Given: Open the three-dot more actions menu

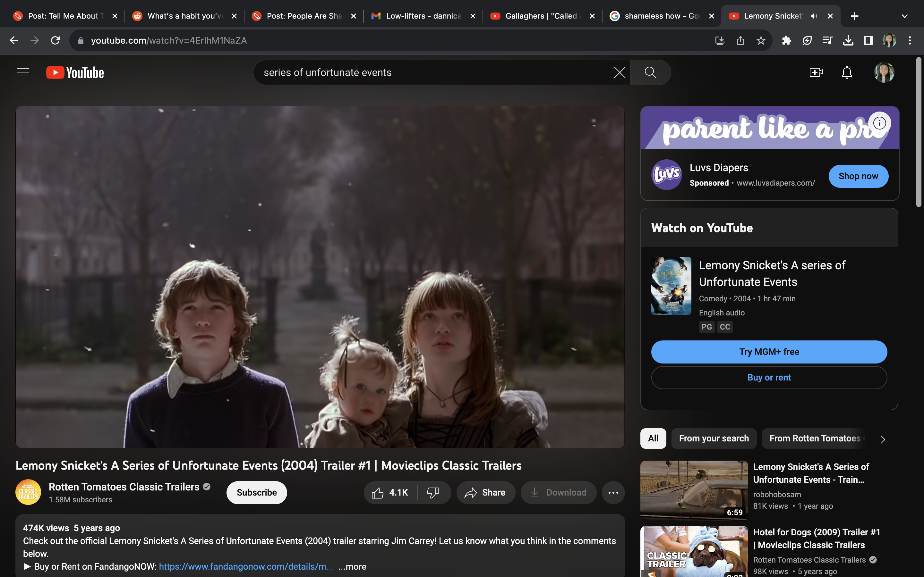Looking at the screenshot, I should [x=613, y=493].
